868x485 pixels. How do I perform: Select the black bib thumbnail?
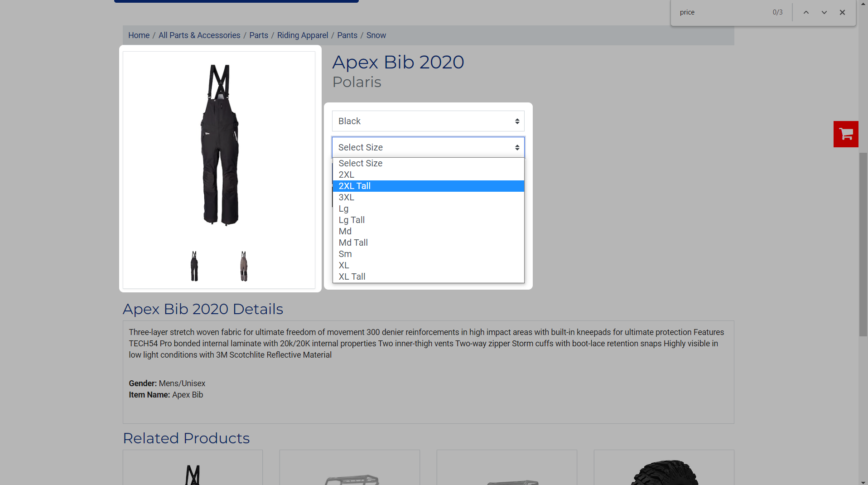(x=194, y=266)
